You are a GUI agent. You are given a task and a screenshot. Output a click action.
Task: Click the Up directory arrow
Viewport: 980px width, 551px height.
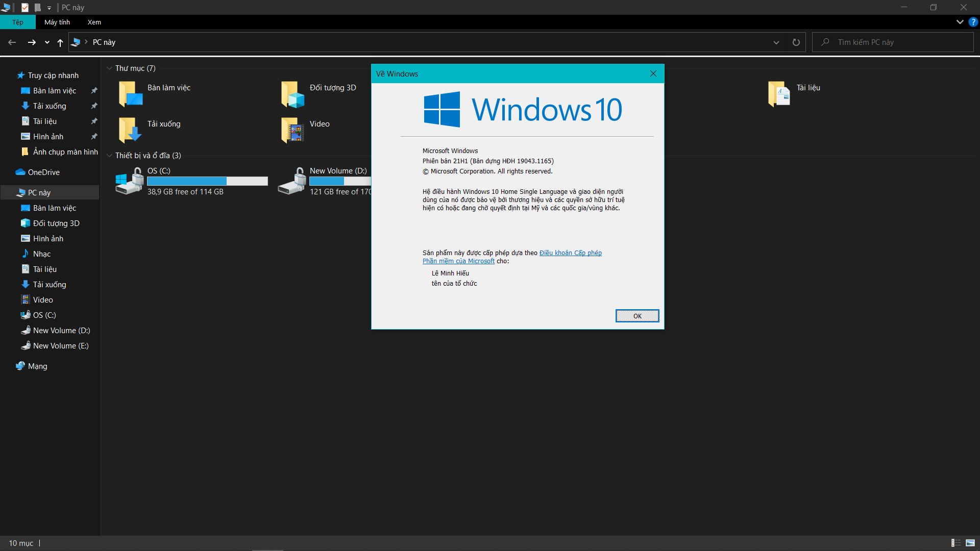60,42
